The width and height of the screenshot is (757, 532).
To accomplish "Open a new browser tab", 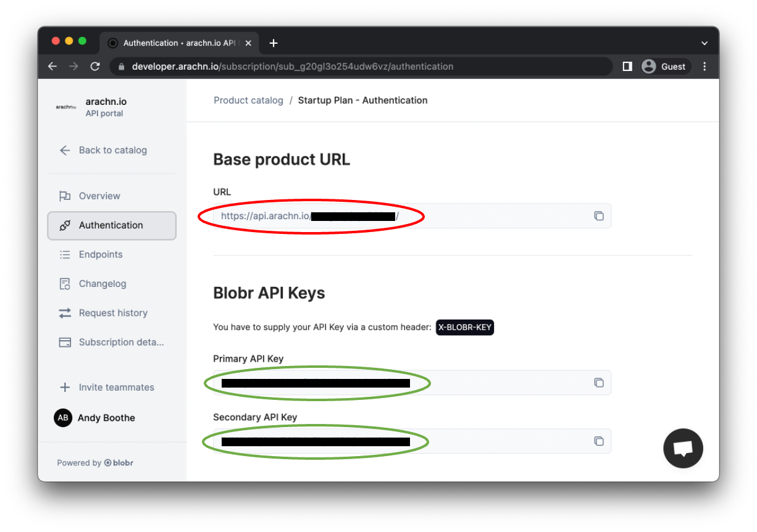I will pyautogui.click(x=273, y=43).
